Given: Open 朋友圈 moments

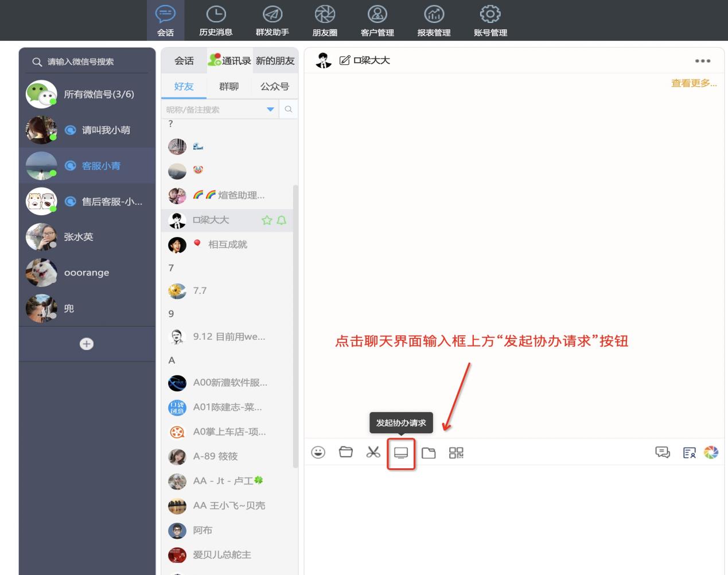Looking at the screenshot, I should [x=325, y=21].
